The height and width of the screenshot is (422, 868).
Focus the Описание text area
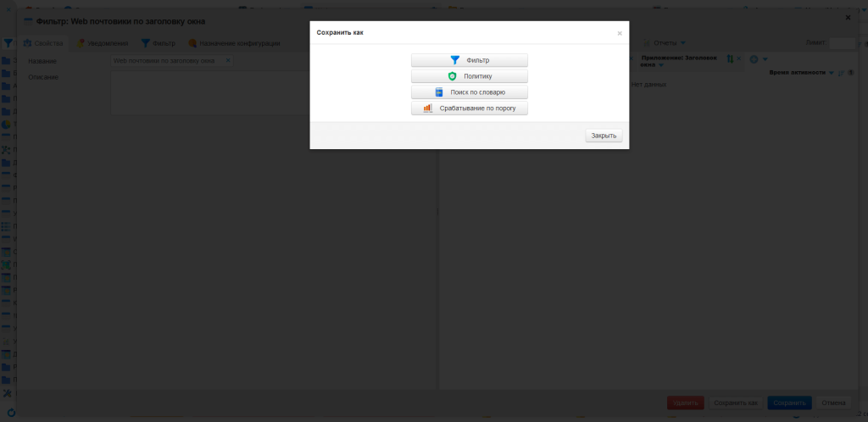click(210, 92)
